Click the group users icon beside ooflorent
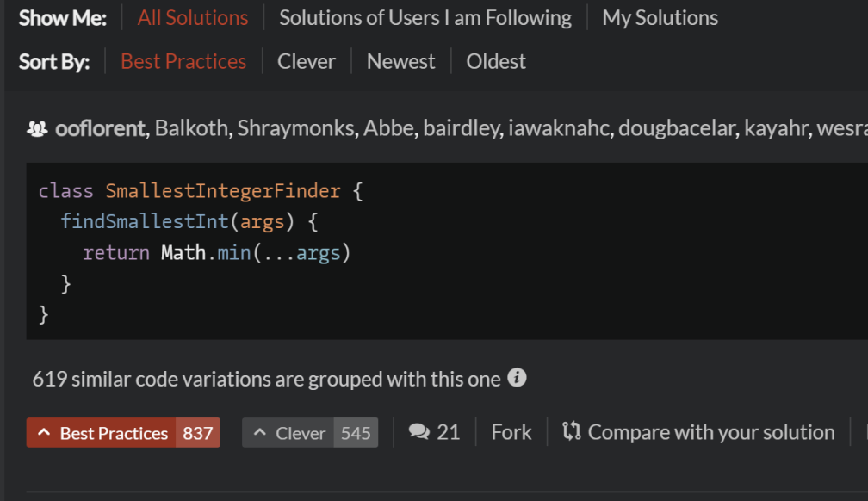 tap(38, 129)
